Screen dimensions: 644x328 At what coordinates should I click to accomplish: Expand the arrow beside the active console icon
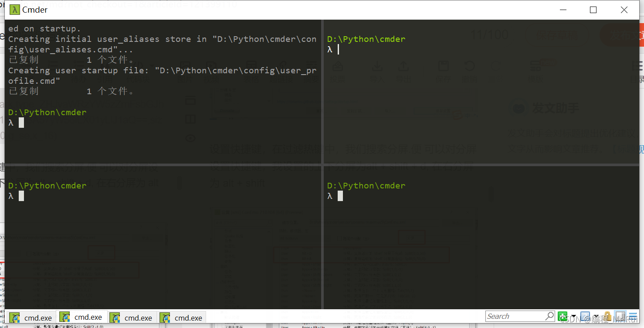[596, 316]
